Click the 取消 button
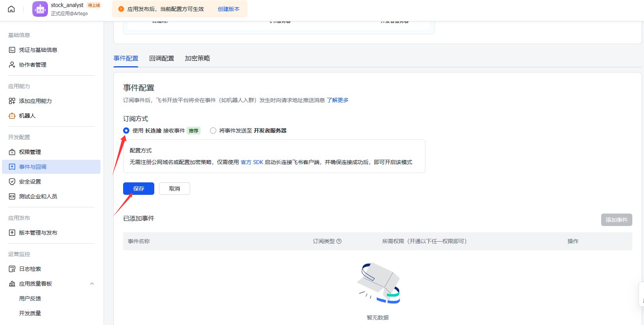 175,189
